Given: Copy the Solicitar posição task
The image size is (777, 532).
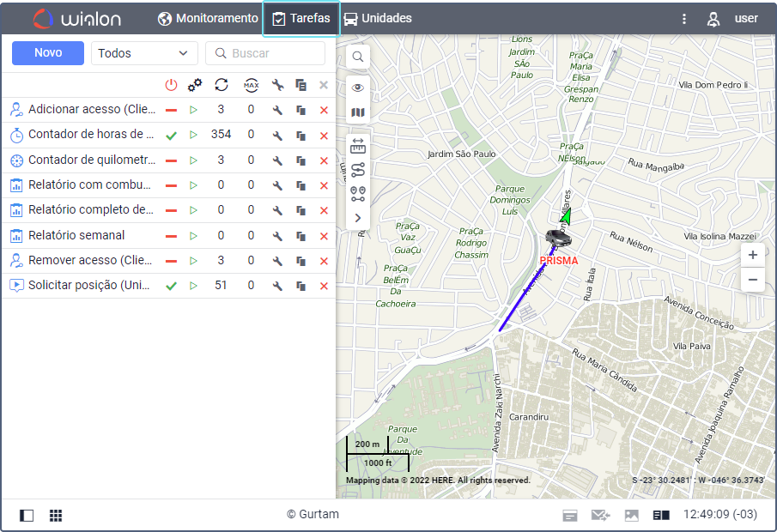Looking at the screenshot, I should (300, 286).
